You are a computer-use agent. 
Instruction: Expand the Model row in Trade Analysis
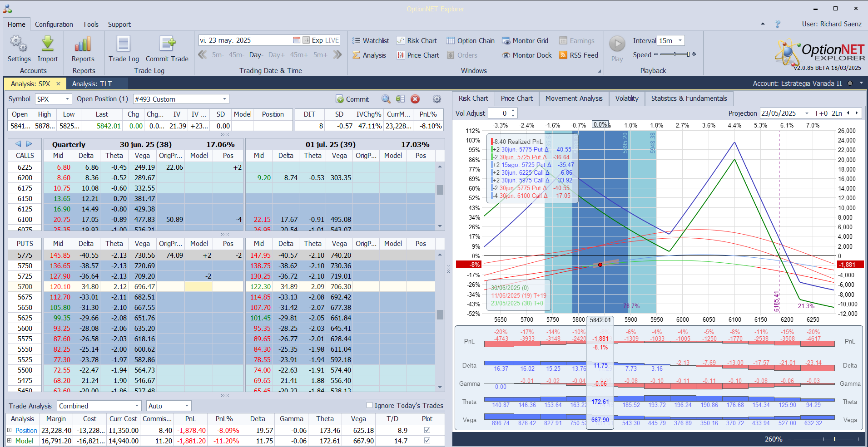[x=9, y=441]
